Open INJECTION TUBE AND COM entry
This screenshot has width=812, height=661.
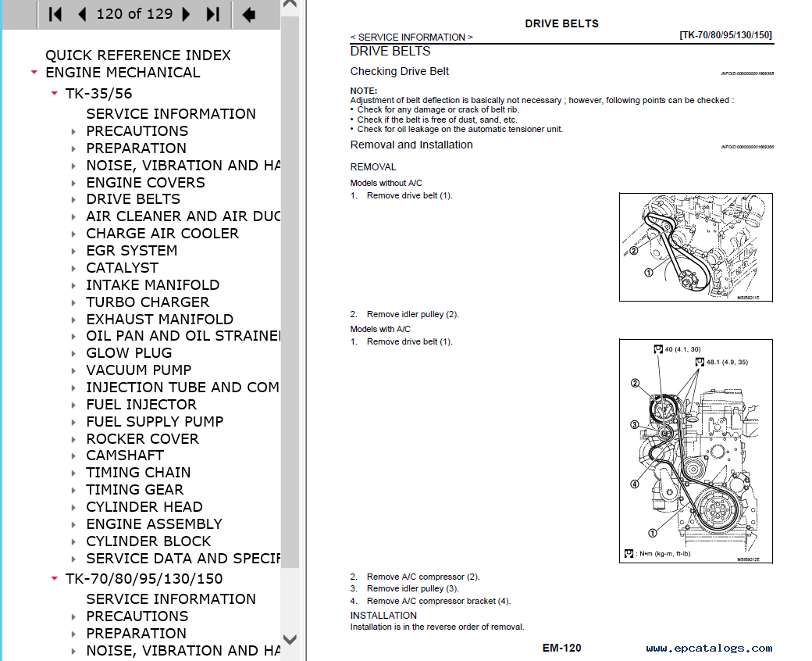point(183,388)
